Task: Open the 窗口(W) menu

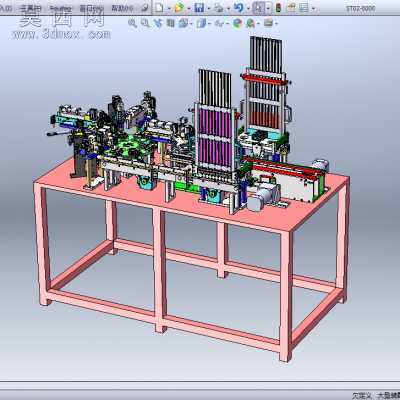Action: coord(91,8)
